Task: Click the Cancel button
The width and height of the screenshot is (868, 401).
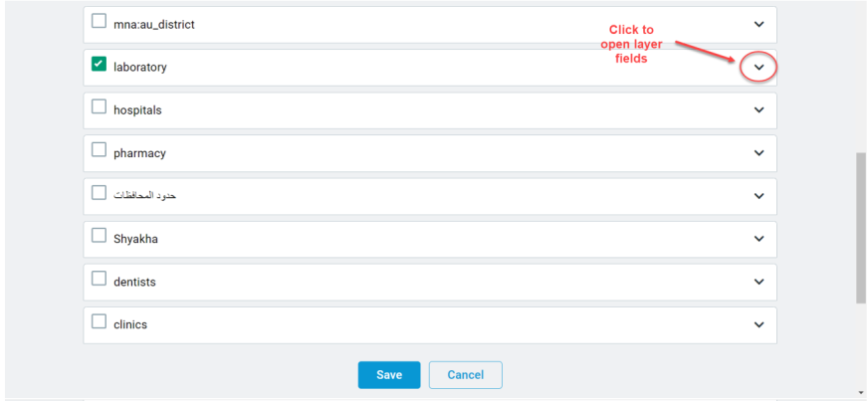Action: 466,375
